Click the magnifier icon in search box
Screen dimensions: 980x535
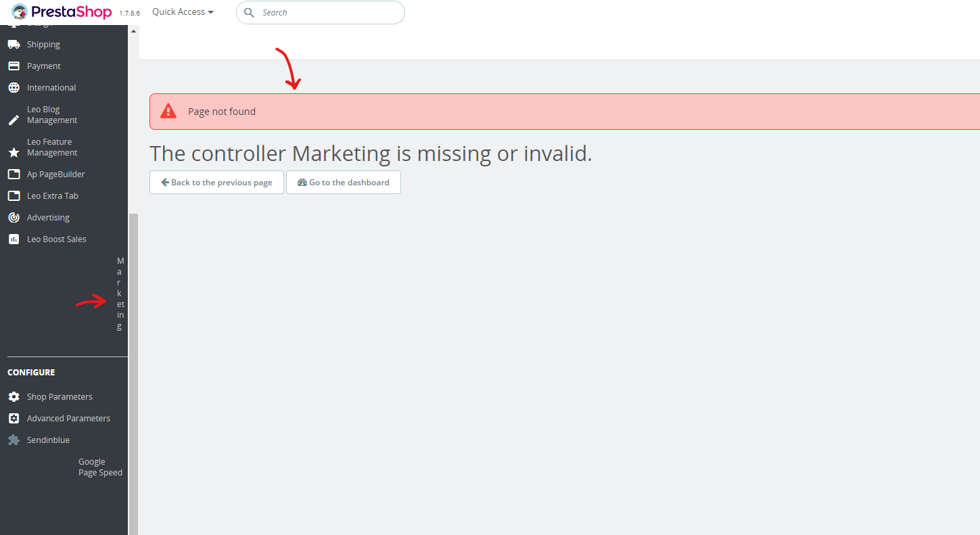pos(249,13)
